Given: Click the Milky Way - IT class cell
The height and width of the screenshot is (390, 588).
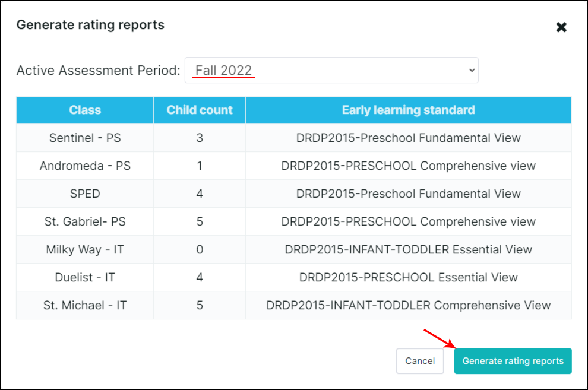Looking at the screenshot, I should 85,249.
